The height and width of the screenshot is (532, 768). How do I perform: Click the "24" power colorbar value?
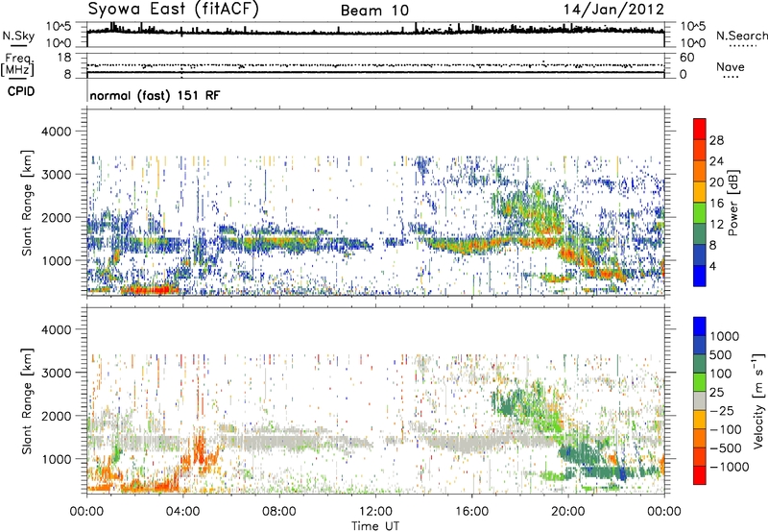coord(716,161)
